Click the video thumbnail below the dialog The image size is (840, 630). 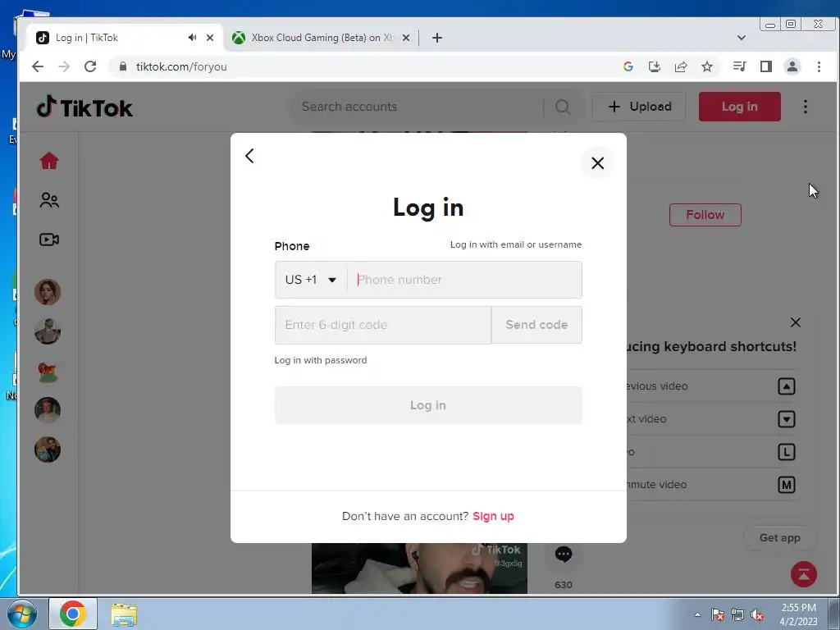coord(419,568)
